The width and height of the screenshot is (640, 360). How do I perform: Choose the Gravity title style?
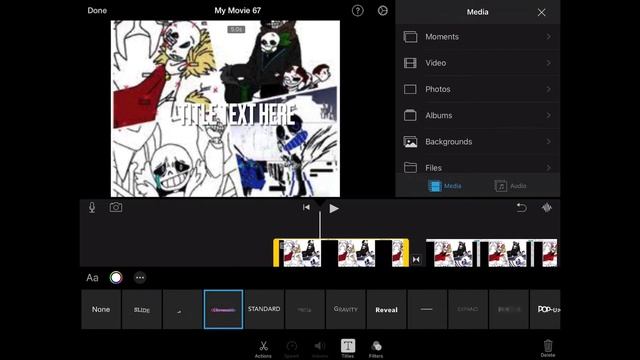[346, 309]
